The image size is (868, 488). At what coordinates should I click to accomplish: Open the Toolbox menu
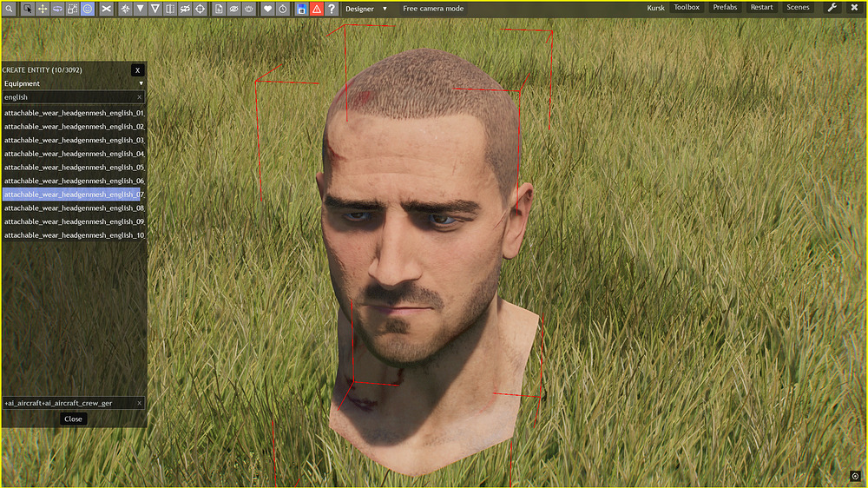click(x=687, y=8)
